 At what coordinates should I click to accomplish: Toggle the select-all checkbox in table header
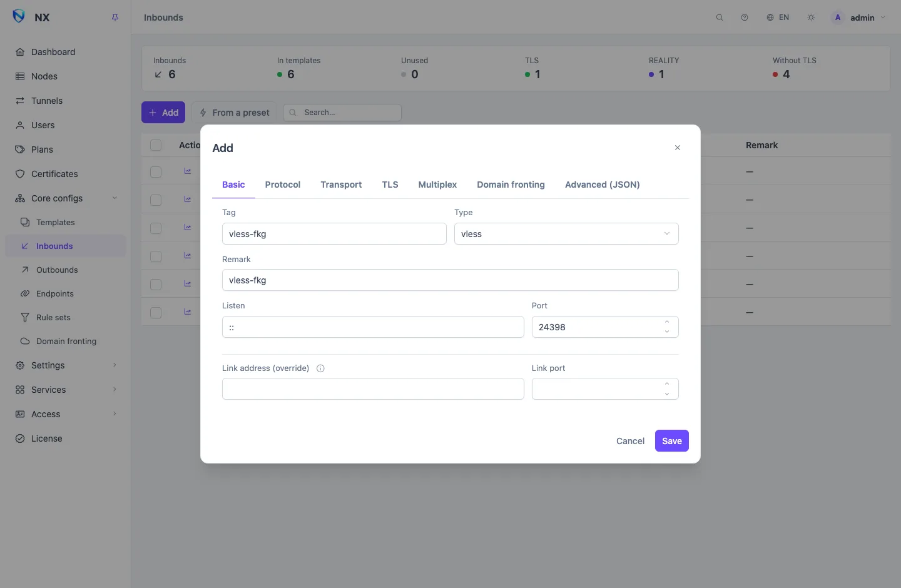(x=156, y=145)
